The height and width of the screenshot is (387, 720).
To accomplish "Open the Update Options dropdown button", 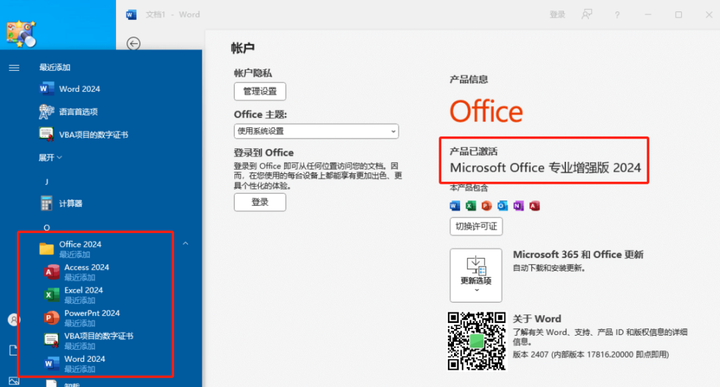I will [x=476, y=275].
